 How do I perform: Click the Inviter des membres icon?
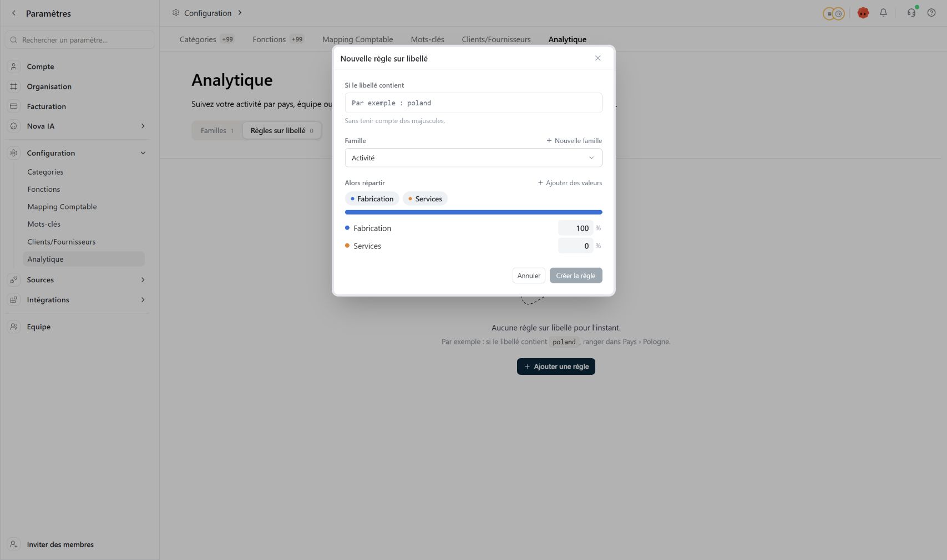click(14, 544)
